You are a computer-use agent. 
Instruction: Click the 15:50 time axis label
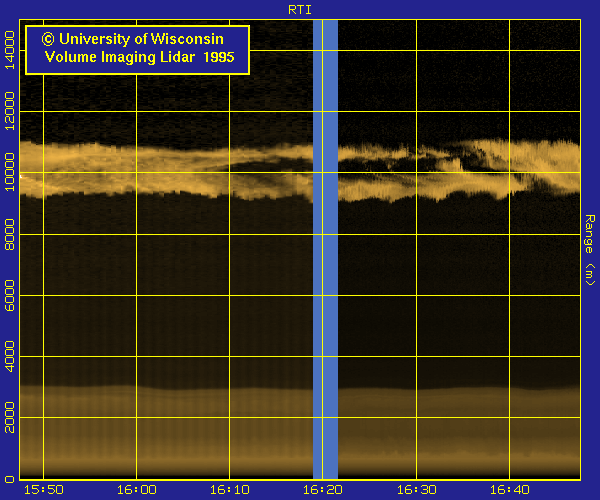44,490
